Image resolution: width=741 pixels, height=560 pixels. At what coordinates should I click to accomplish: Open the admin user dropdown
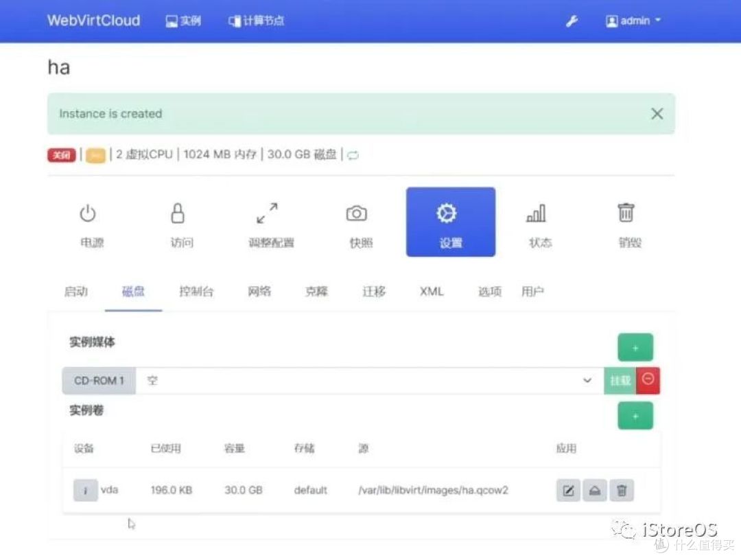633,21
